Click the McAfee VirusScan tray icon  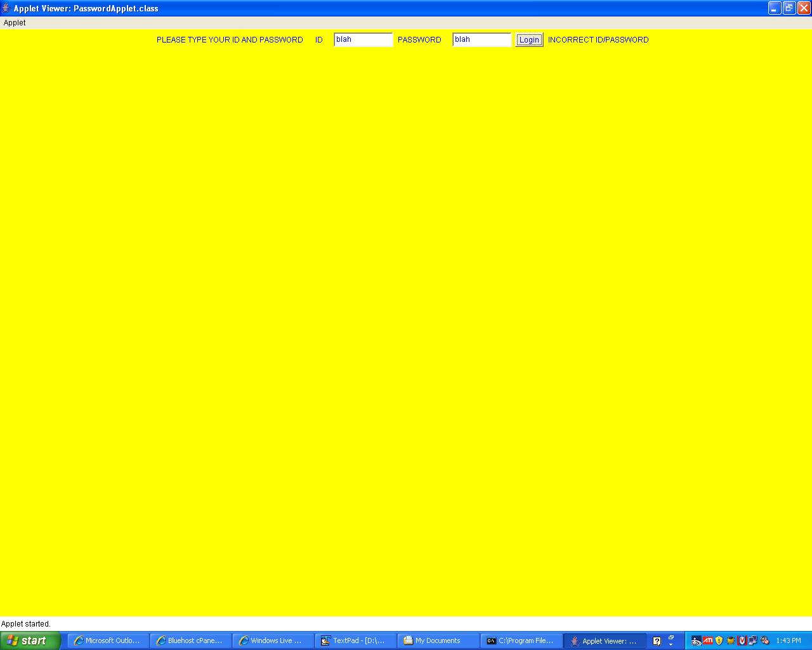[x=742, y=640]
